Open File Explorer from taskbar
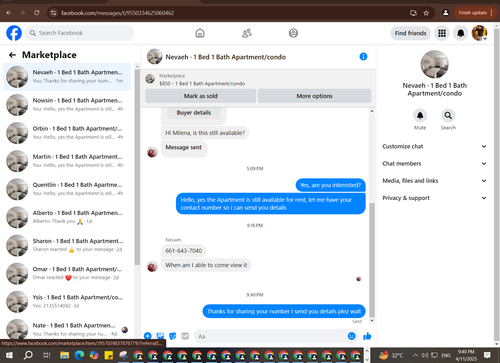This screenshot has height=363, width=500. (x=64, y=355)
